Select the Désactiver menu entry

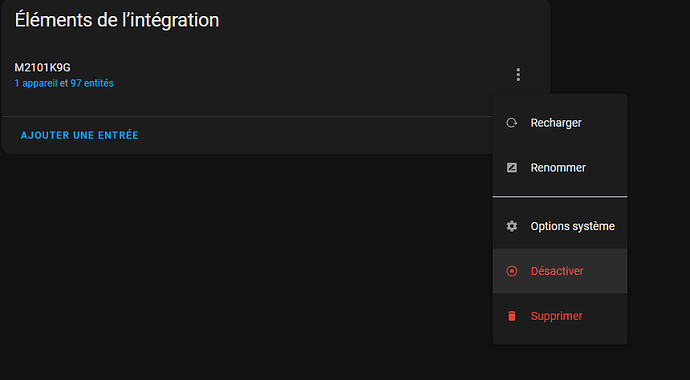point(560,271)
